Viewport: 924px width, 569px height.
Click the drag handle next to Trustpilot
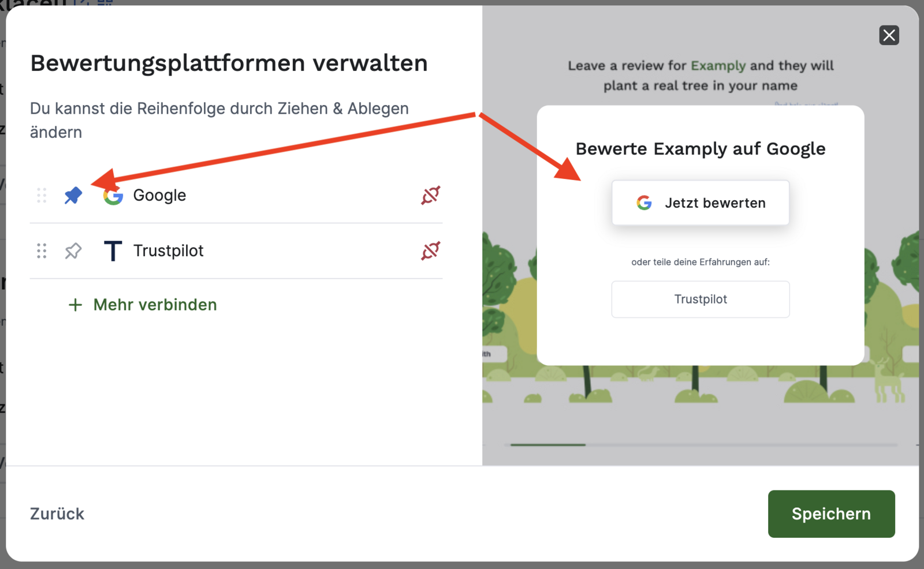click(41, 251)
